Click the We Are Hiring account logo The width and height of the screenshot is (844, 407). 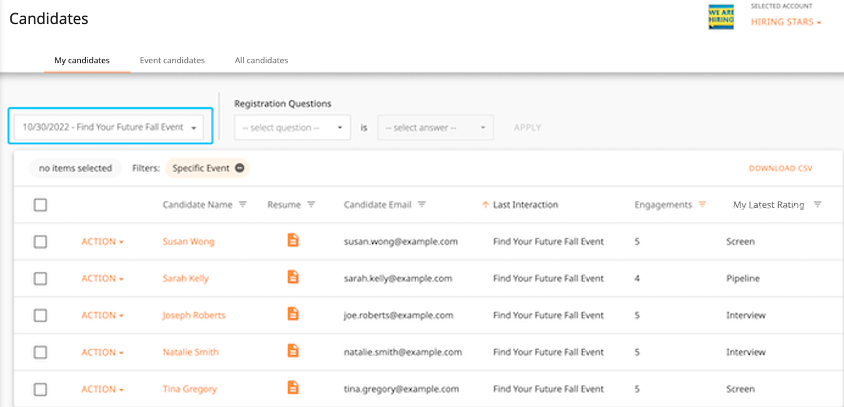click(x=721, y=17)
